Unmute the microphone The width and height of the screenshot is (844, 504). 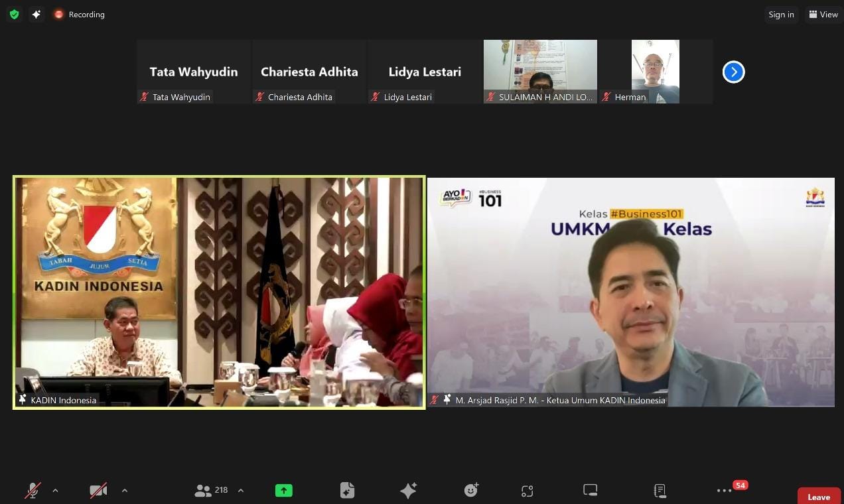click(32, 490)
